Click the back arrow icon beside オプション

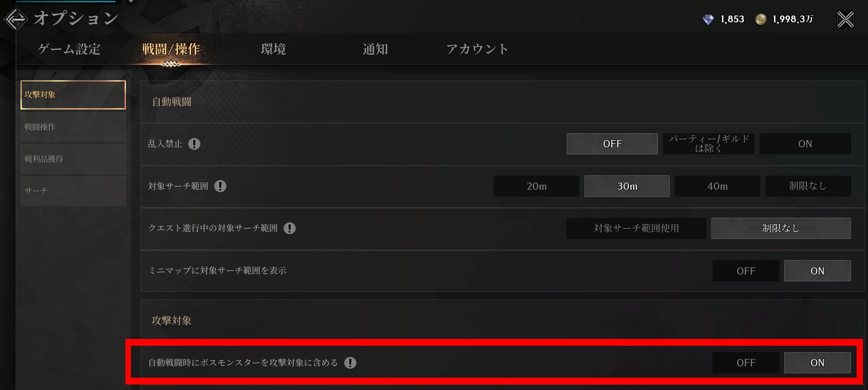(16, 19)
